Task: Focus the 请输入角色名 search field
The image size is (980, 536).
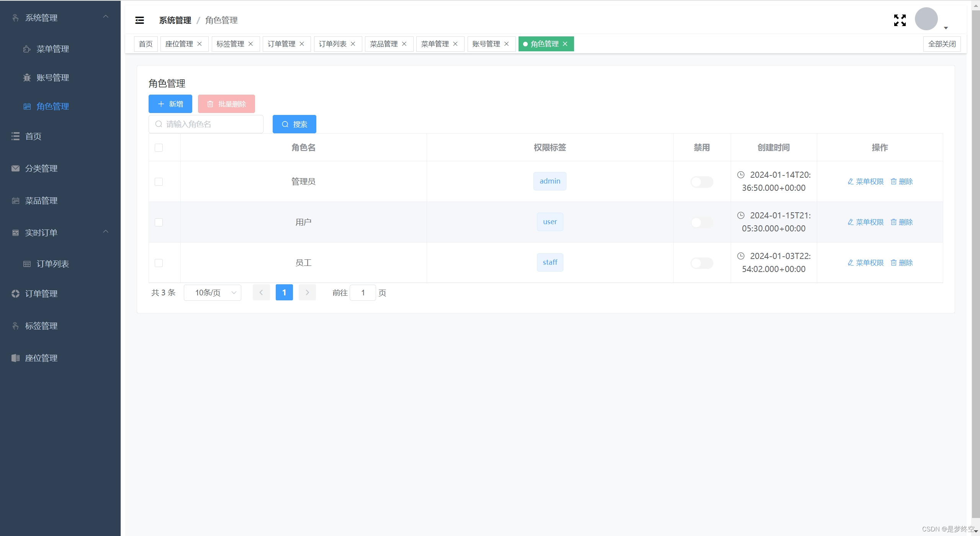Action: point(206,124)
